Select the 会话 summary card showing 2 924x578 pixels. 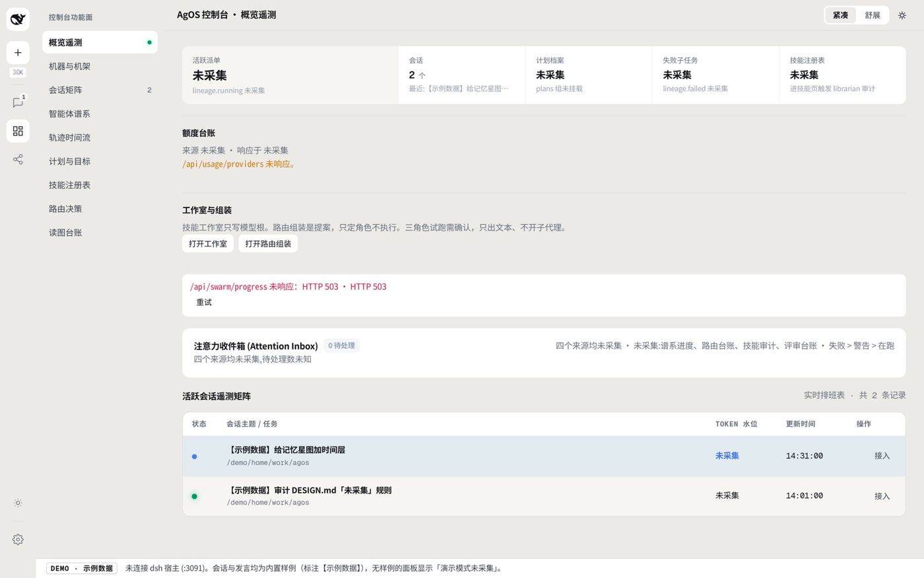coord(461,75)
